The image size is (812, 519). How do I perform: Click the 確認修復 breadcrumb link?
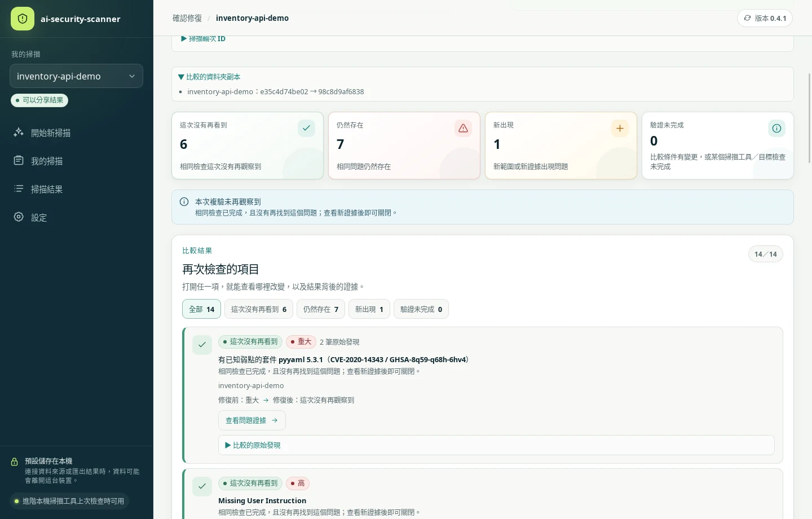coord(187,18)
